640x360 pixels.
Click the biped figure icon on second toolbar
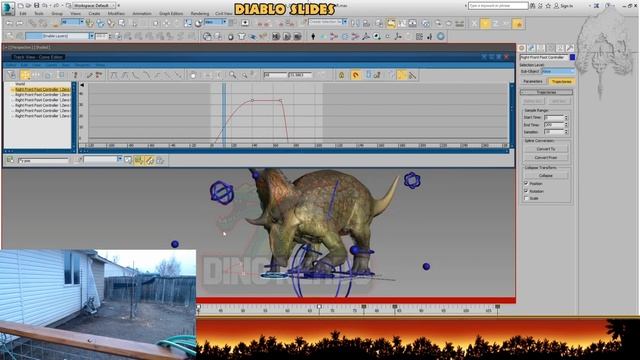click(x=313, y=36)
